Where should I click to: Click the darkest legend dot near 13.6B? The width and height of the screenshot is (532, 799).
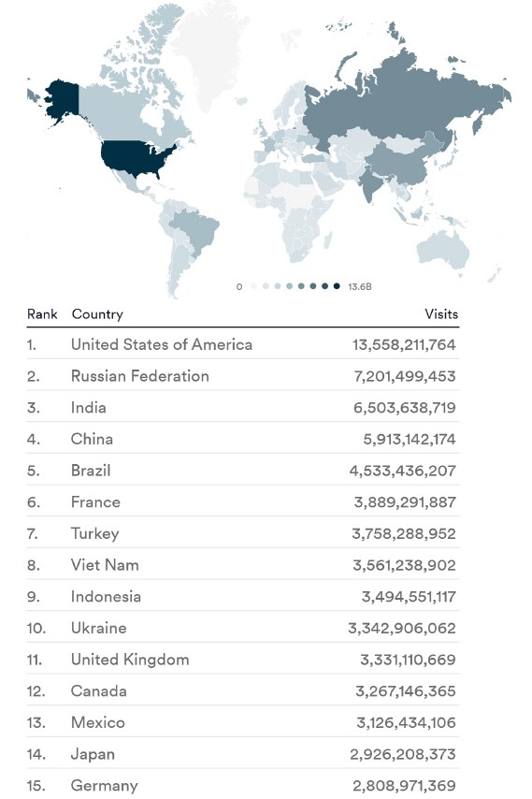point(337,286)
